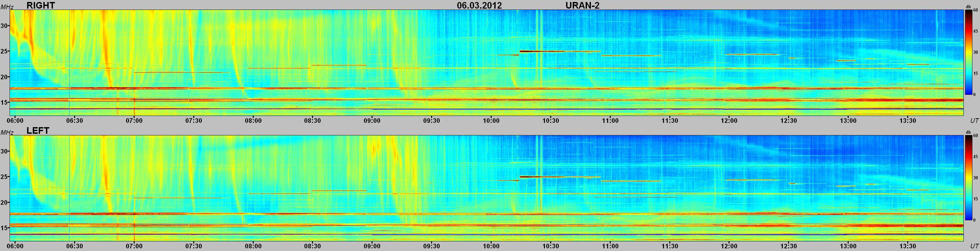Click 11:00 tick on RIGHT panel time axis
This screenshot has height=251, width=980.
[610, 120]
